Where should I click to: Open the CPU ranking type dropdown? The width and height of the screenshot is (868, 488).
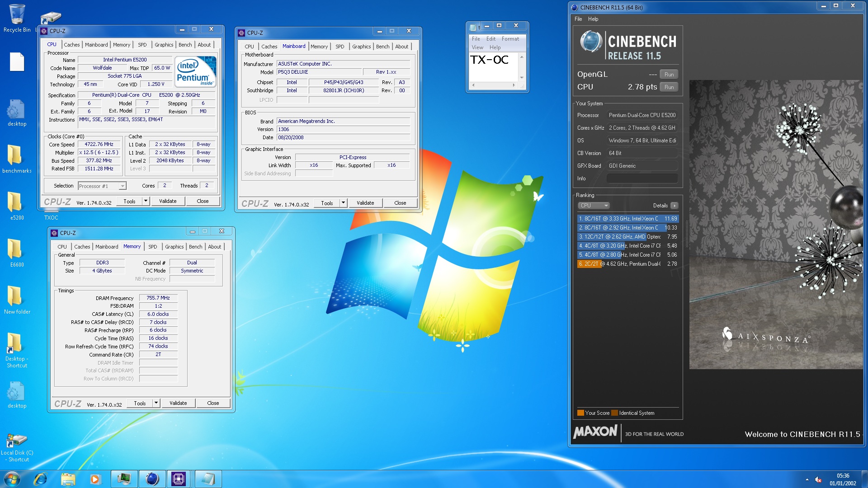594,206
